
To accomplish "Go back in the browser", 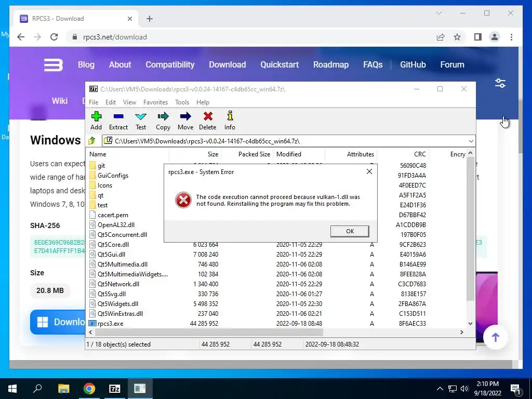I will [x=21, y=37].
